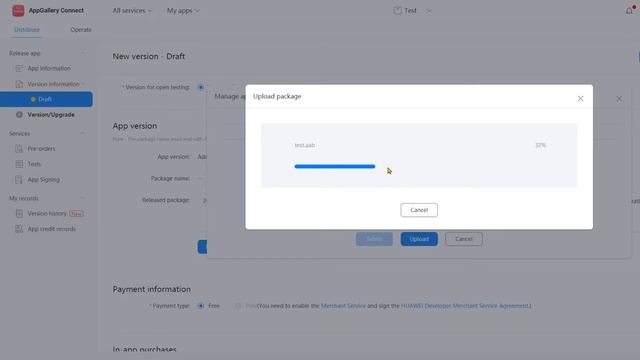Switch to the Operate tab
The height and width of the screenshot is (360, 640).
tap(81, 30)
